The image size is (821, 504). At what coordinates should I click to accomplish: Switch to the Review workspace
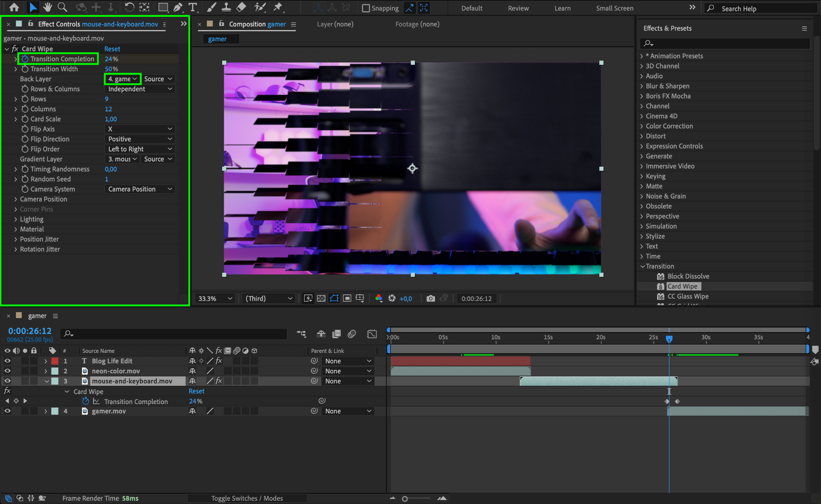tap(518, 8)
